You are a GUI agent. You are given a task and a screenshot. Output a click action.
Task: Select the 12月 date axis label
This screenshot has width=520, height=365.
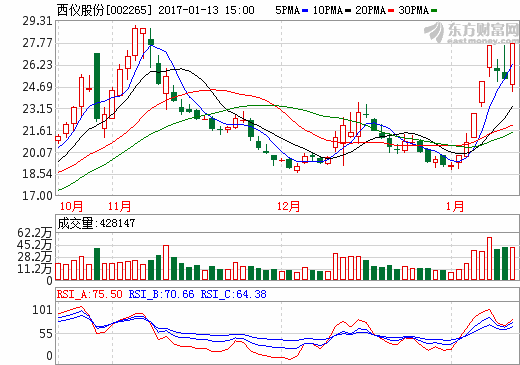288,206
